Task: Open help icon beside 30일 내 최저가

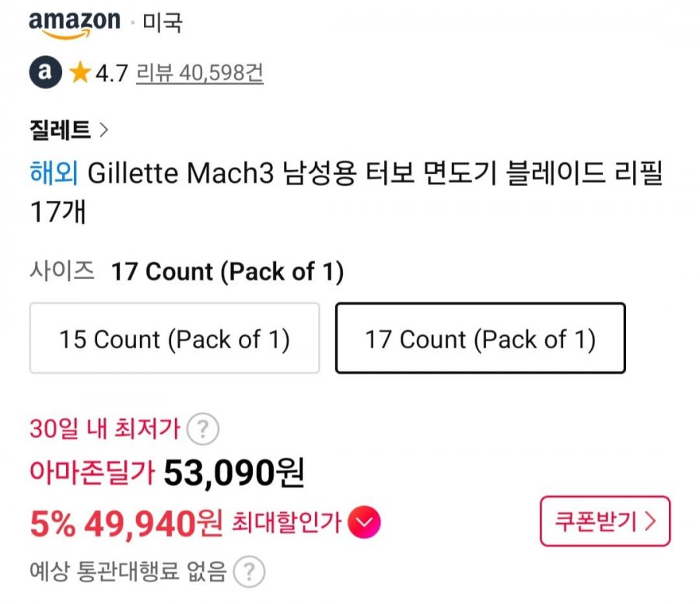Action: coord(203,428)
